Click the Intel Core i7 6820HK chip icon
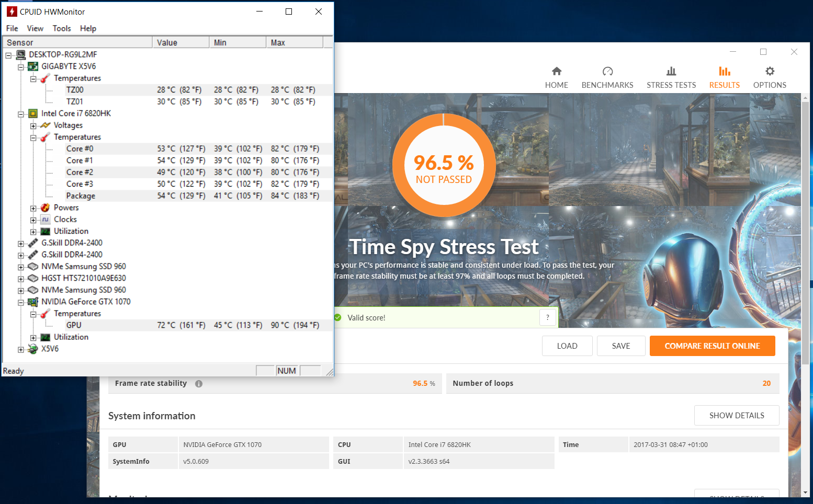 coord(33,113)
